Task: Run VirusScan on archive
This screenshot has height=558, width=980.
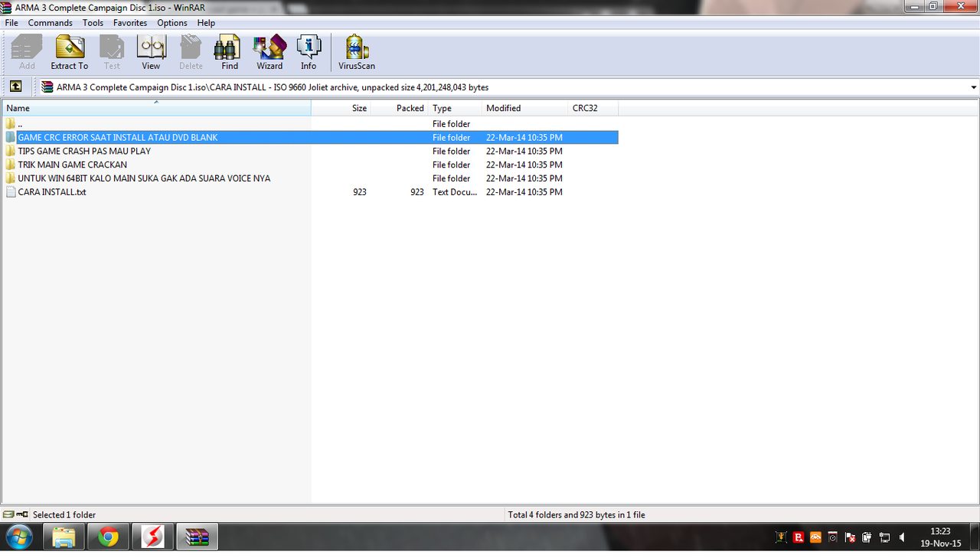Action: coord(357,53)
